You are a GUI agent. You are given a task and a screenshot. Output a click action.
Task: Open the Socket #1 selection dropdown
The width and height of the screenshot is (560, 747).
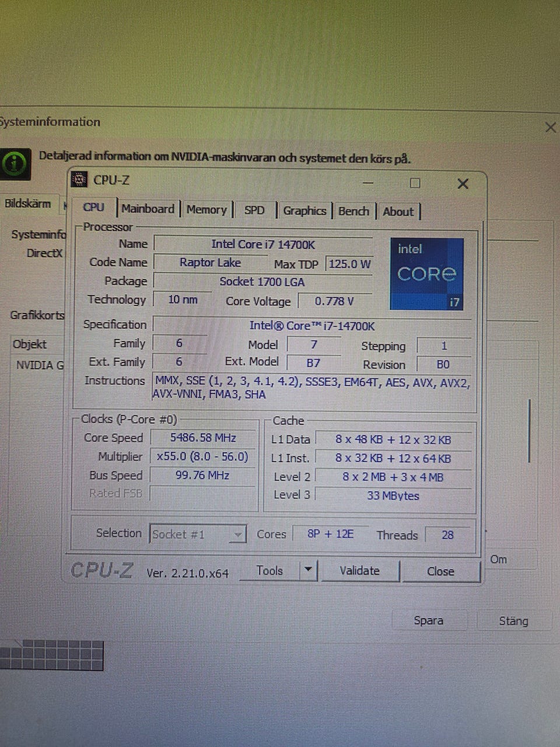[x=198, y=534]
